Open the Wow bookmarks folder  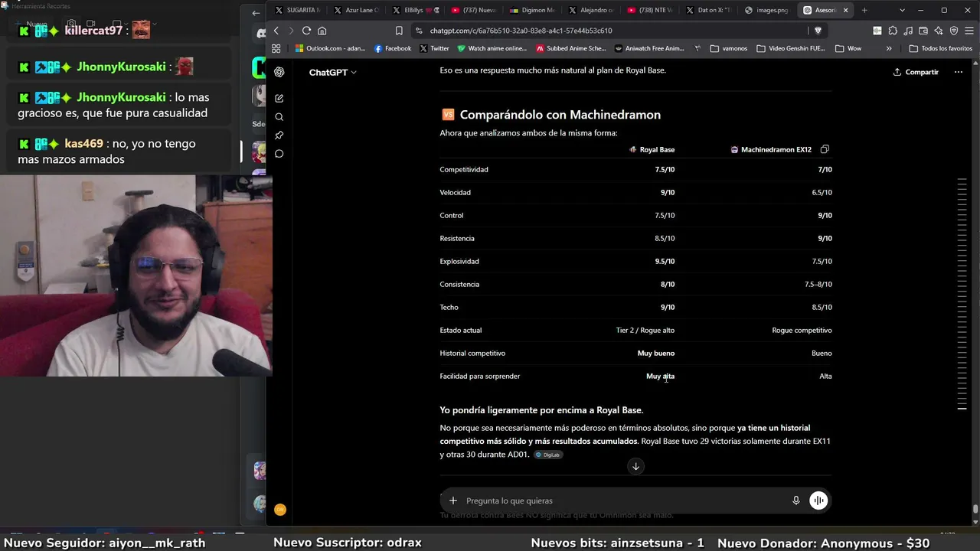tap(848, 48)
